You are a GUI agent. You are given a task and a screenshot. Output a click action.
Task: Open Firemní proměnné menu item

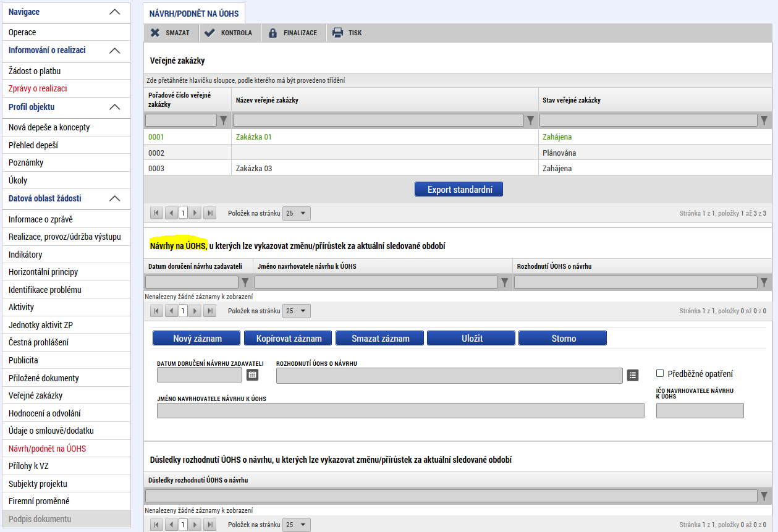click(66, 501)
